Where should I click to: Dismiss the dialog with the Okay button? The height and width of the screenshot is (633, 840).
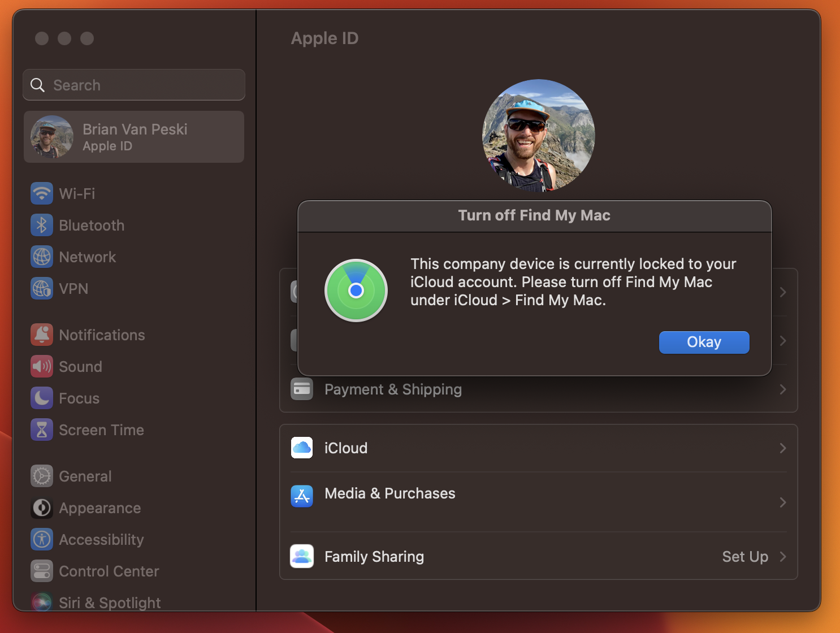(704, 342)
